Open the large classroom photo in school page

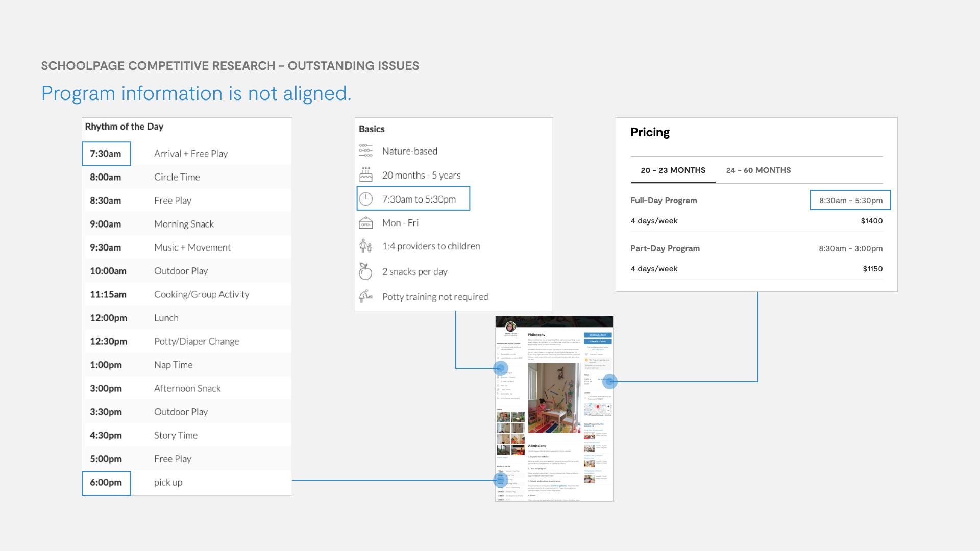click(x=554, y=398)
